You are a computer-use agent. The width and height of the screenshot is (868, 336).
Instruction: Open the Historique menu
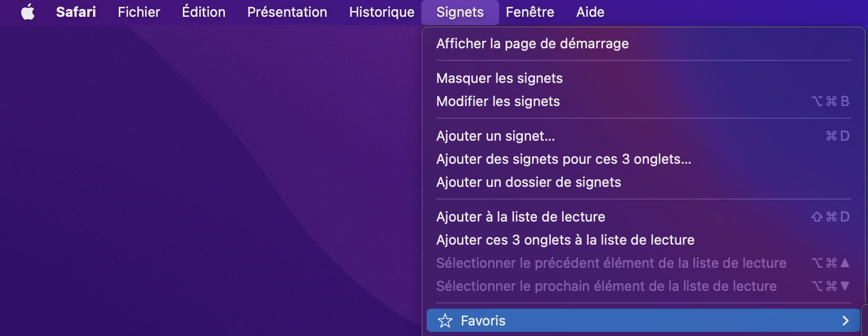click(x=381, y=12)
